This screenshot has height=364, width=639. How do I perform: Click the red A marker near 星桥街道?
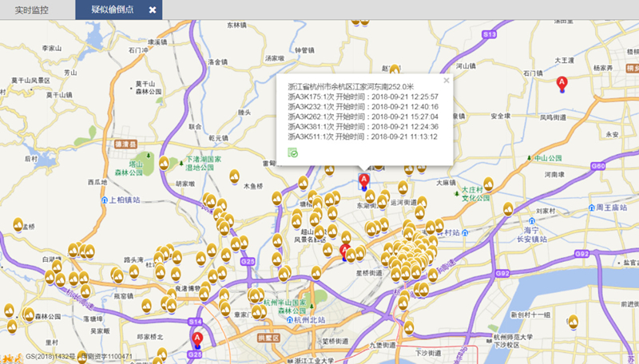point(345,251)
